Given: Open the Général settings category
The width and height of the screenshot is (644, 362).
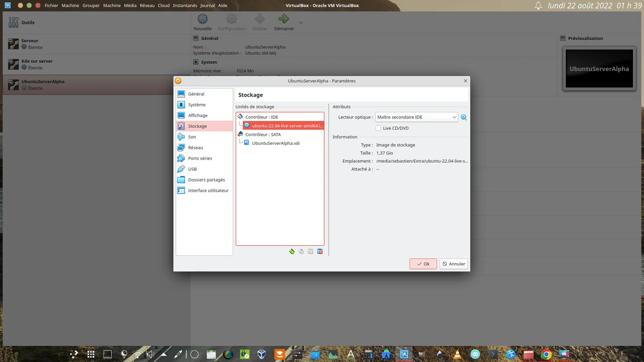Looking at the screenshot, I should pyautogui.click(x=204, y=94).
